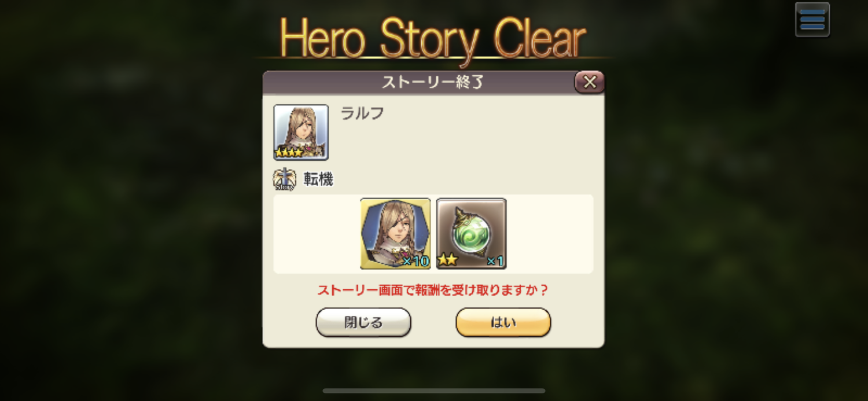
Task: Tap the home indicator bar at bottom
Action: tap(434, 391)
